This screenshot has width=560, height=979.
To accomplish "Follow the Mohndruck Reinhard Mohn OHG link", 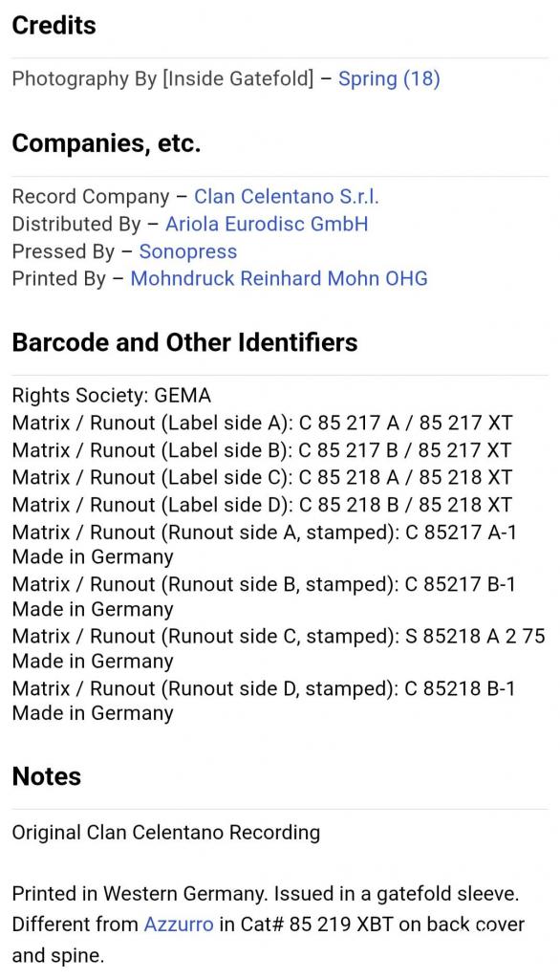I will pyautogui.click(x=279, y=278).
